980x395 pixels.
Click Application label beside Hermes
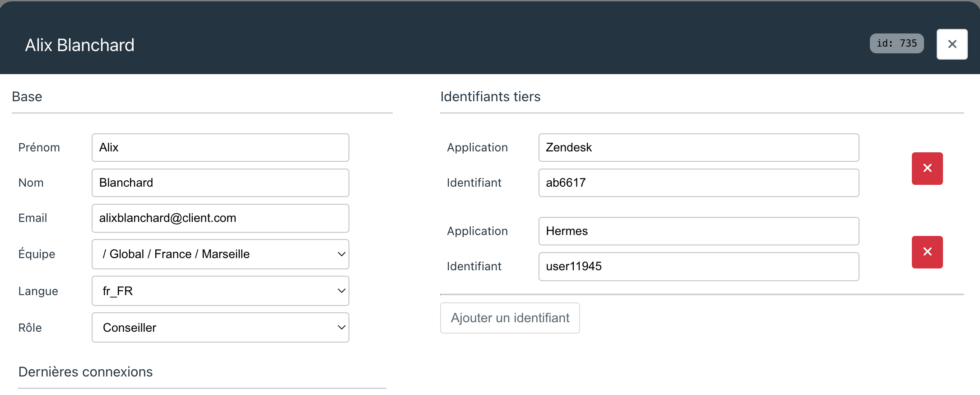(x=478, y=231)
